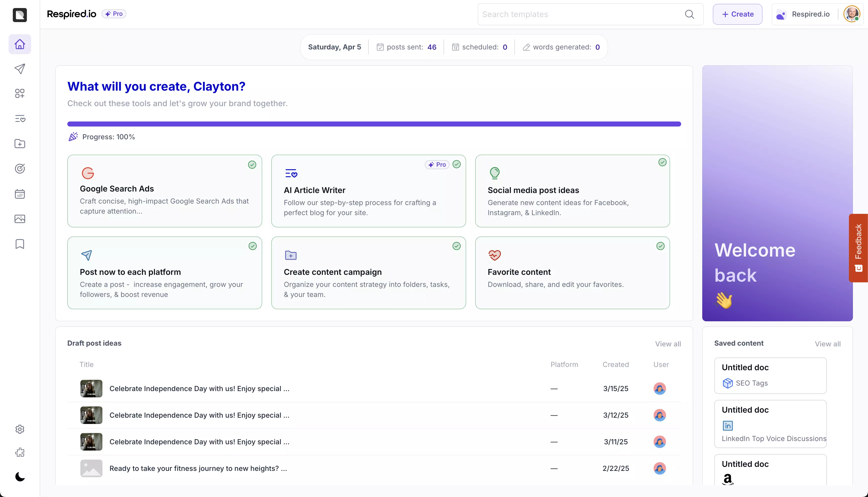Click Favorite content card checkmark
Screen dimensions: 868x497
(660, 246)
